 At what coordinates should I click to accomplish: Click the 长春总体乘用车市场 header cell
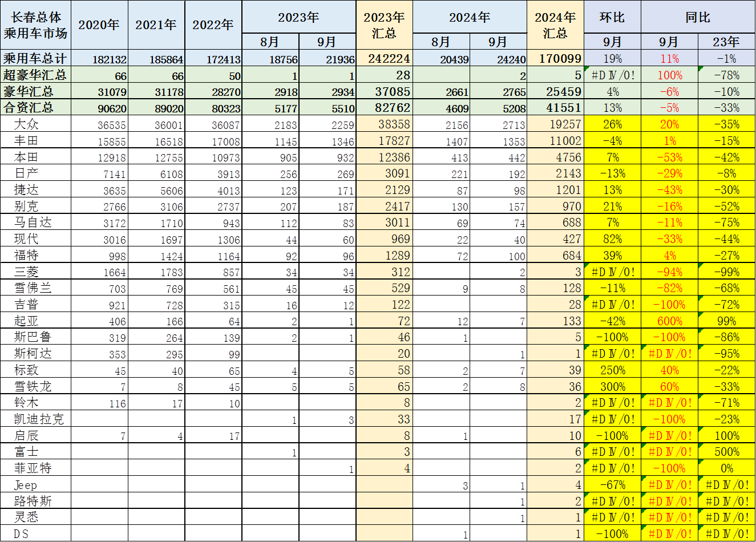[35, 25]
